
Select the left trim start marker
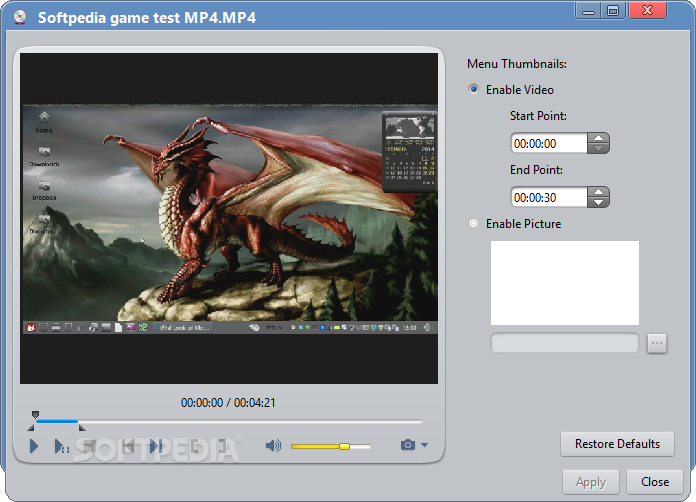click(x=31, y=427)
